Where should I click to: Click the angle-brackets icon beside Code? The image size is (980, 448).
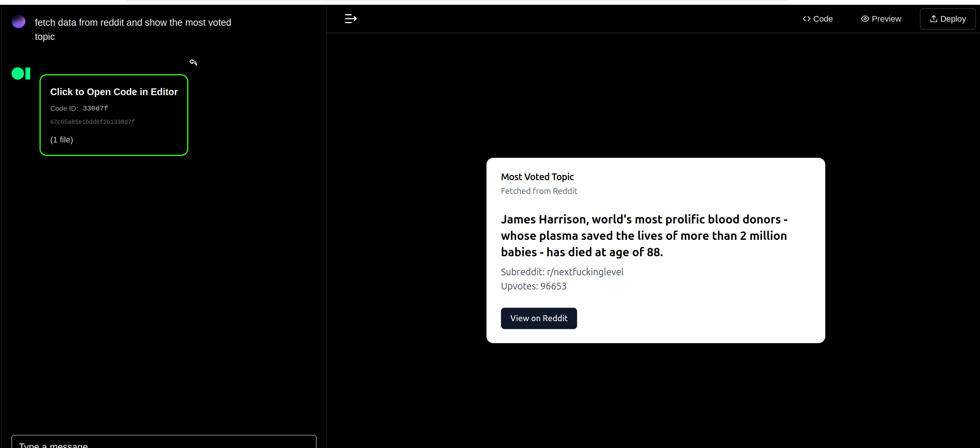coord(806,19)
